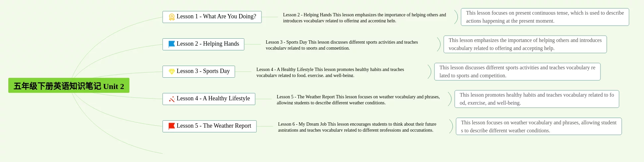This screenshot has width=644, height=162.
Task: Click the summary box about describing weather conditions
Action: (539, 127)
